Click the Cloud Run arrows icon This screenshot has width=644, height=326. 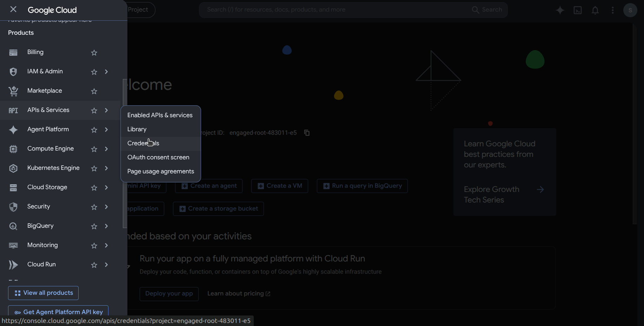13,265
